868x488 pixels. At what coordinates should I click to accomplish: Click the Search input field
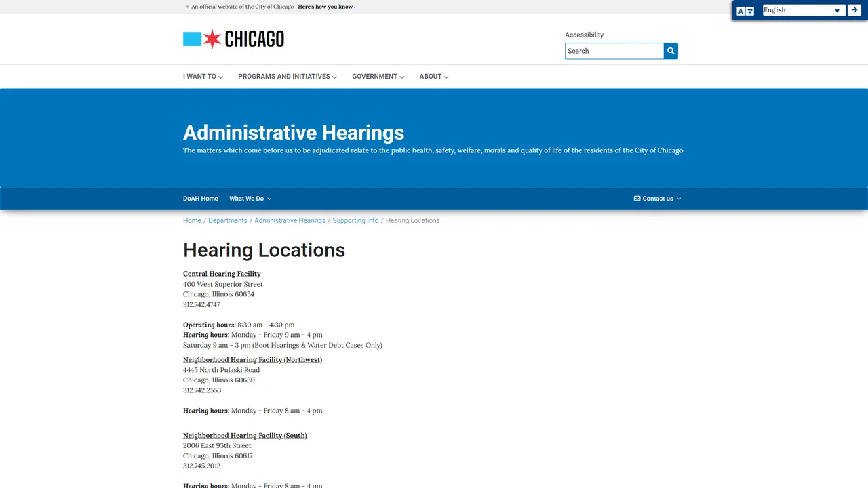(x=614, y=51)
